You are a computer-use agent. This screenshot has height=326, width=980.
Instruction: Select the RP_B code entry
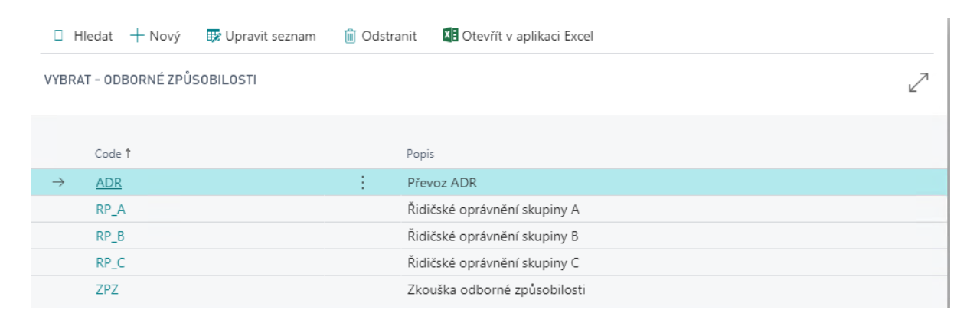pyautogui.click(x=110, y=236)
